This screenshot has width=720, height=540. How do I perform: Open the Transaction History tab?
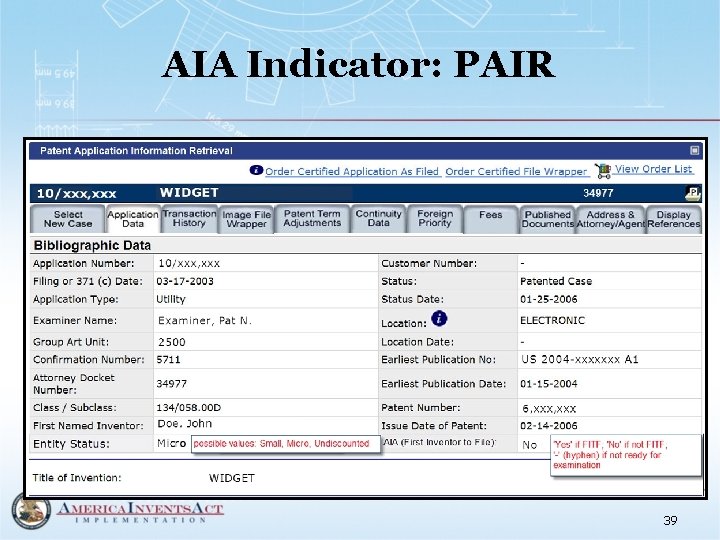coord(189,219)
